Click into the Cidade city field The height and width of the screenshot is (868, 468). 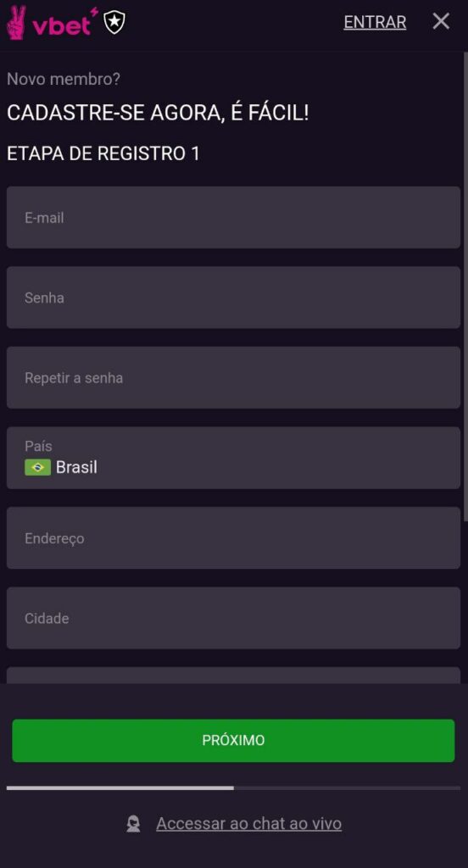click(233, 618)
